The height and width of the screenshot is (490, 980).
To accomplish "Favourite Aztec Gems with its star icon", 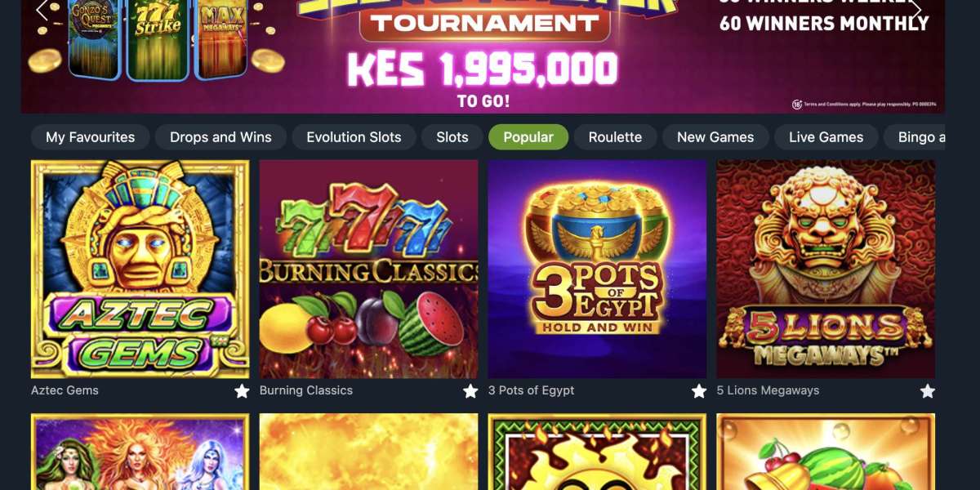I will coord(242,391).
